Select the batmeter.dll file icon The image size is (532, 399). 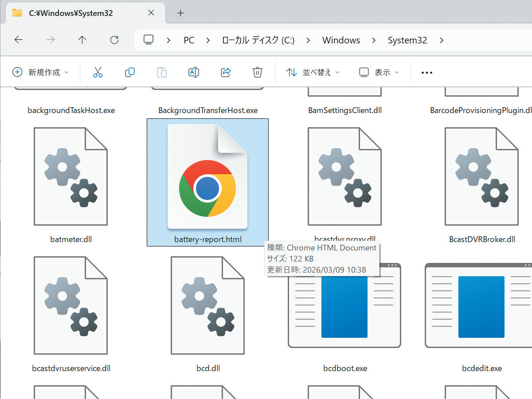tap(71, 176)
